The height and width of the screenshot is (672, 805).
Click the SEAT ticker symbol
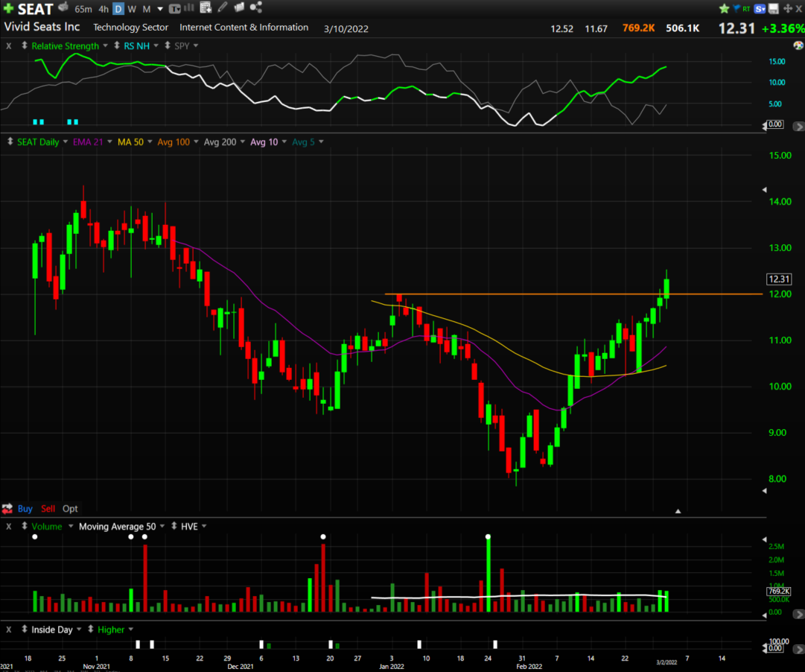[x=36, y=9]
